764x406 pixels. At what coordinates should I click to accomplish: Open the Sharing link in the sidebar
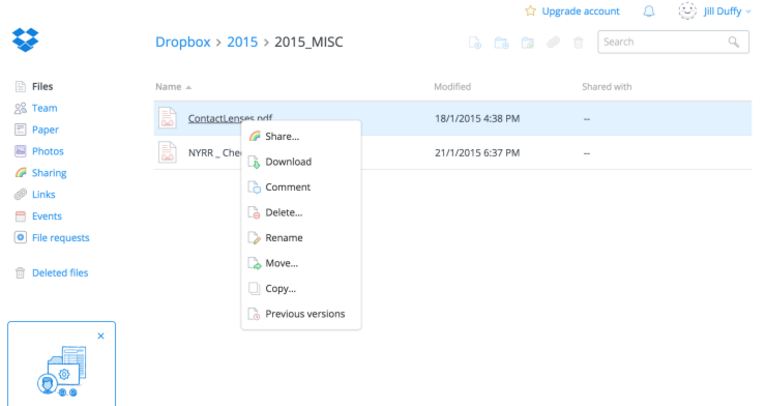(49, 173)
